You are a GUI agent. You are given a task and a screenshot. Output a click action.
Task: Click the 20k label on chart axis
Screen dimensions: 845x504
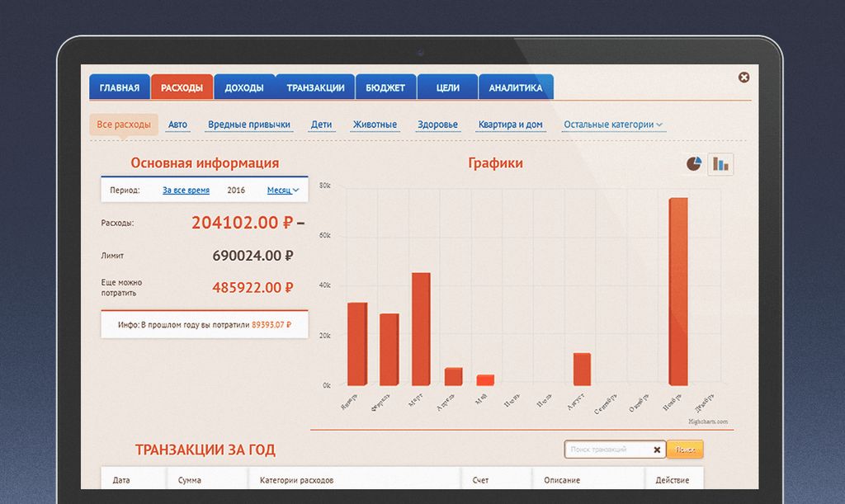325,336
